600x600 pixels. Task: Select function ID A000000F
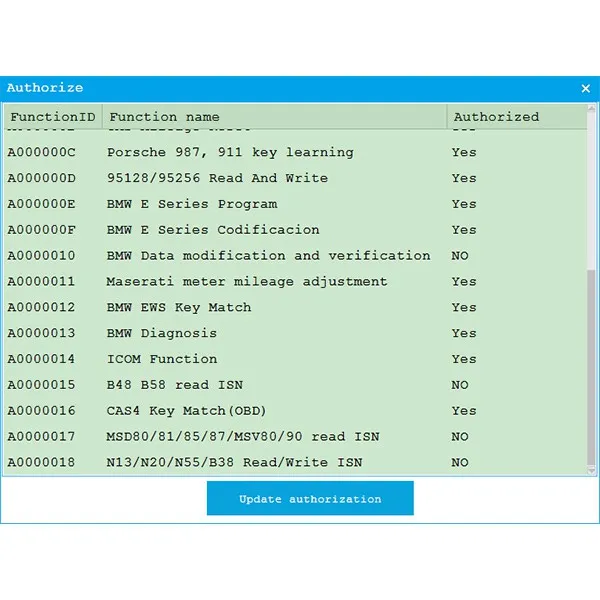(x=41, y=230)
